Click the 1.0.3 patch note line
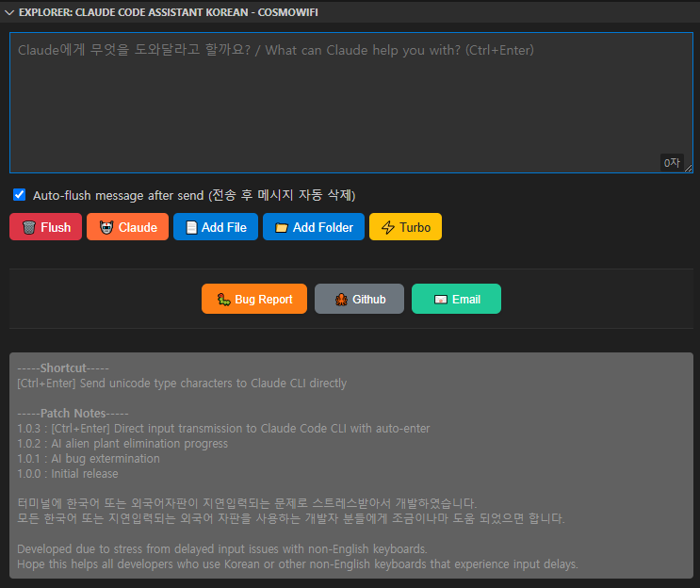The image size is (700, 588). (223, 428)
